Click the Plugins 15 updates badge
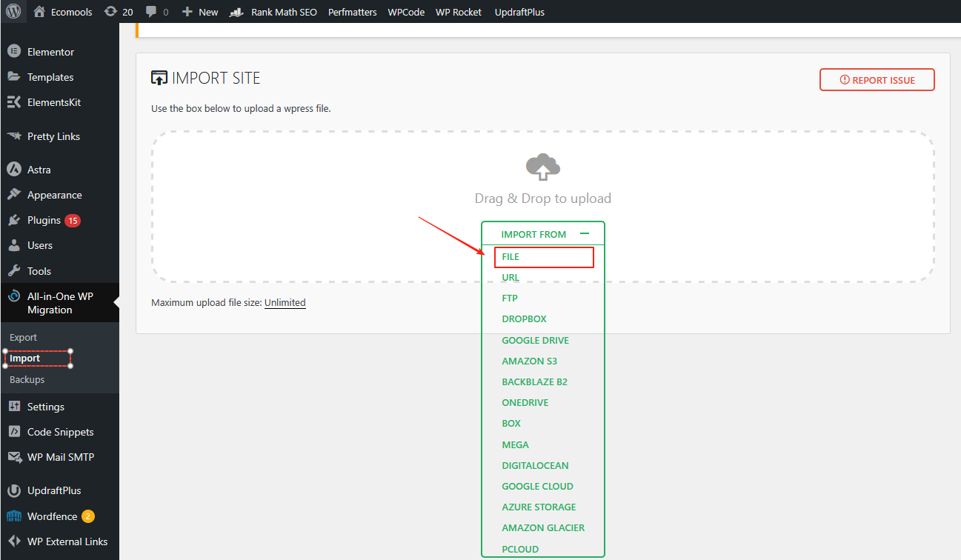 tap(73, 220)
